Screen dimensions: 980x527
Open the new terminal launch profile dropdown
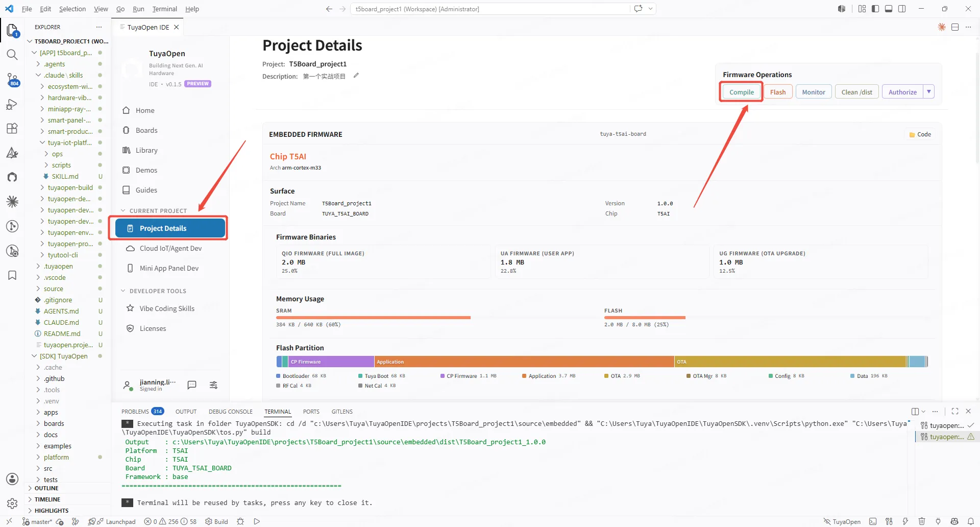click(923, 412)
